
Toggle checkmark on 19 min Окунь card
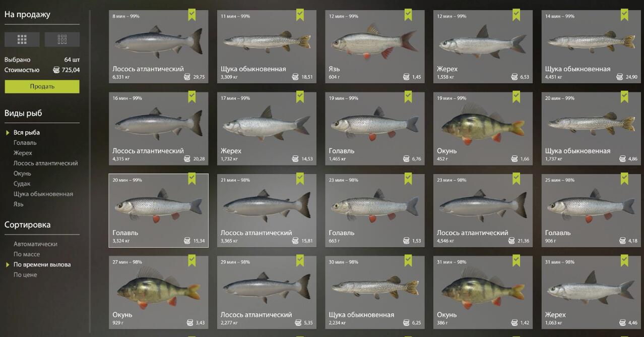click(x=517, y=96)
